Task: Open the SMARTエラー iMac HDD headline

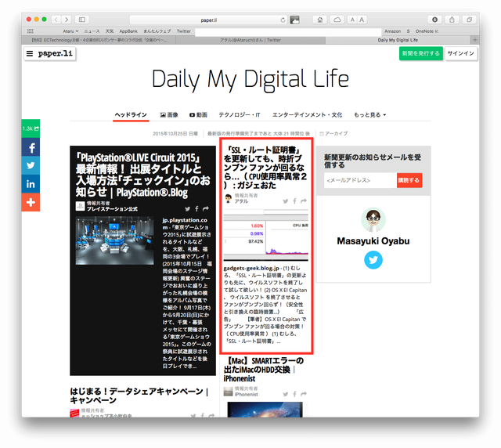Action: (x=264, y=370)
